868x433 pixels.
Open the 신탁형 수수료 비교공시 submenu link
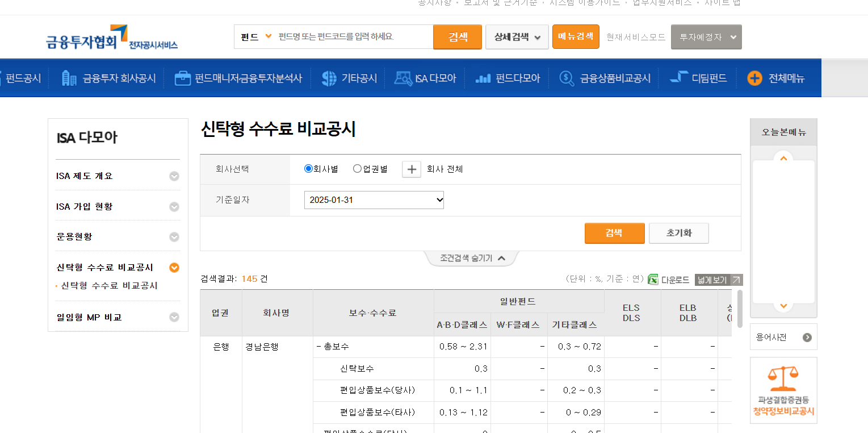(x=110, y=285)
